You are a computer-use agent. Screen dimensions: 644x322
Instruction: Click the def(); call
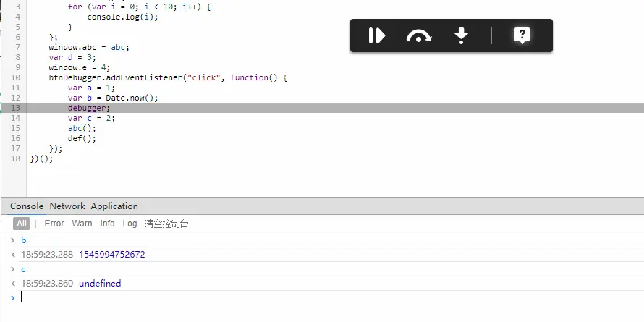coord(82,138)
